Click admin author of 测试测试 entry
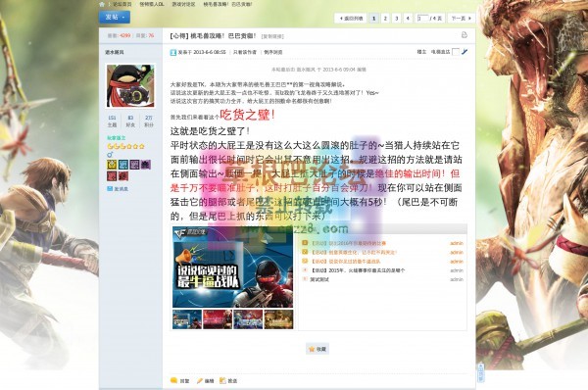Screen dimensions: 588x390 tap(457, 279)
